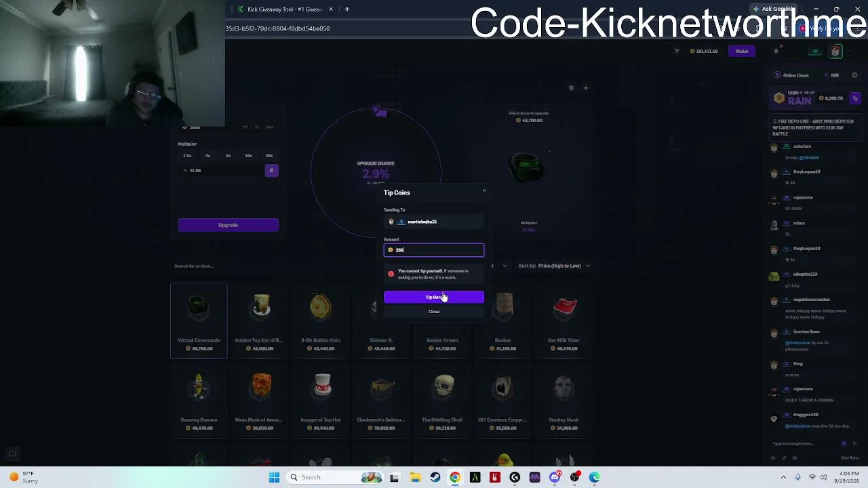Switch to the Kick Giveaway Tool browser tab

click(285, 9)
